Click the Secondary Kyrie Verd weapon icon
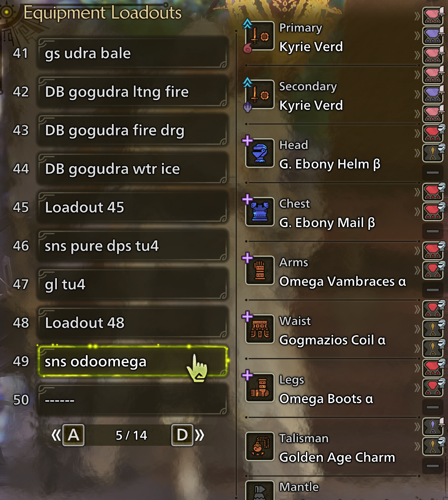Screen dimensions: 448x500 click(x=260, y=94)
